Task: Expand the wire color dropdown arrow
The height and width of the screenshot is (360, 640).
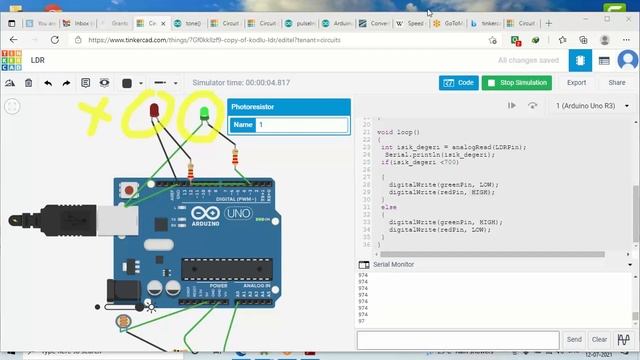Action: pos(141,83)
